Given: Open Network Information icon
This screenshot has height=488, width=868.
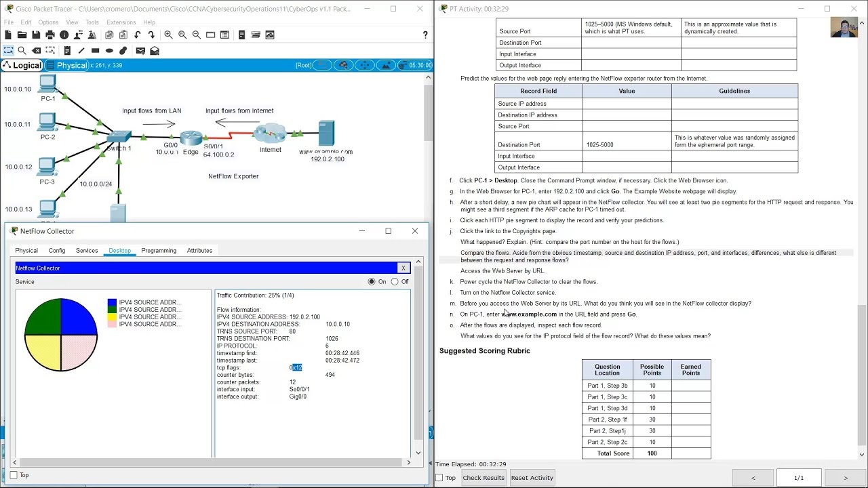Looking at the screenshot, I should click(x=64, y=35).
